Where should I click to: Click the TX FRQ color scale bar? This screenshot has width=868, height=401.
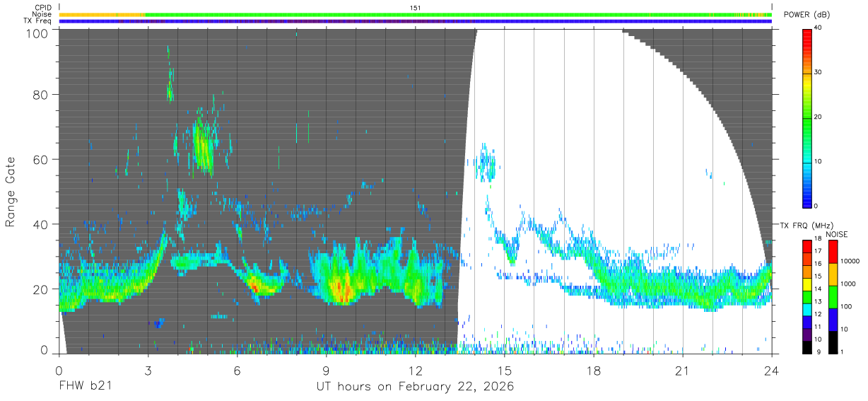click(807, 296)
